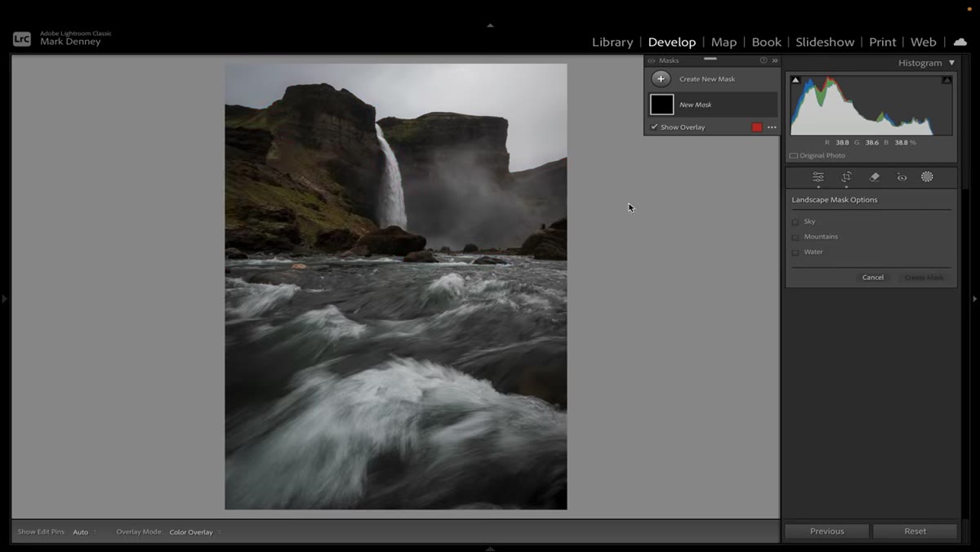Collapse the Histogram panel triangle
Screen dimensions: 980x552
point(951,63)
